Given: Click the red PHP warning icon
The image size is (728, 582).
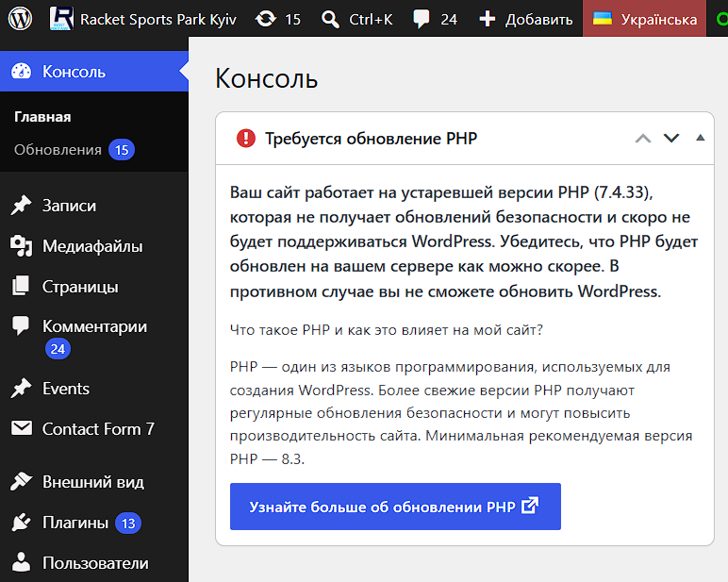Looking at the screenshot, I should click(246, 138).
